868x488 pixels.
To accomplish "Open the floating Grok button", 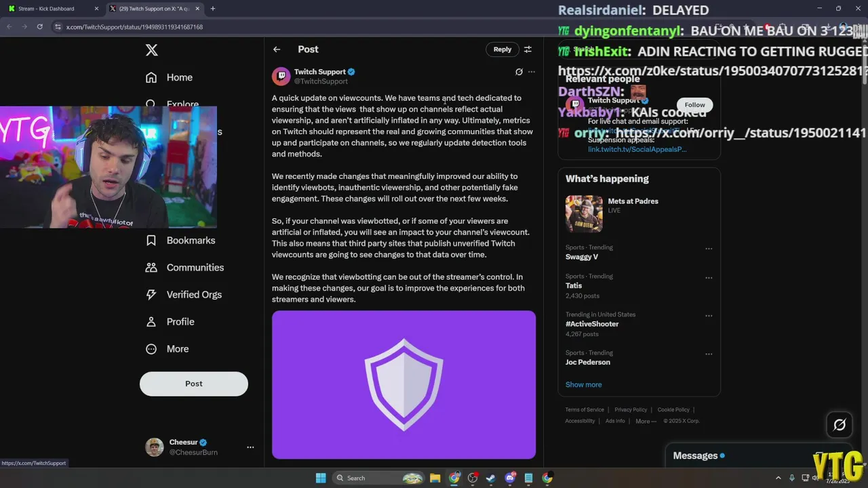I will (x=840, y=425).
